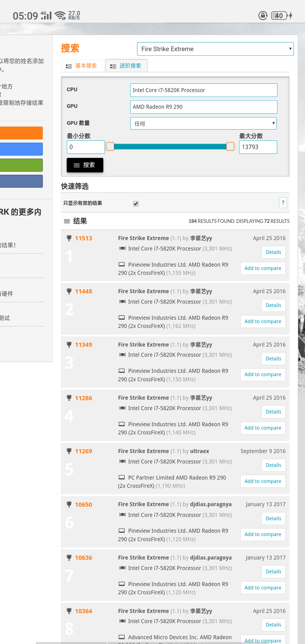305x644 pixels.
Task: Add score 11349 result to compare
Action: [263, 375]
